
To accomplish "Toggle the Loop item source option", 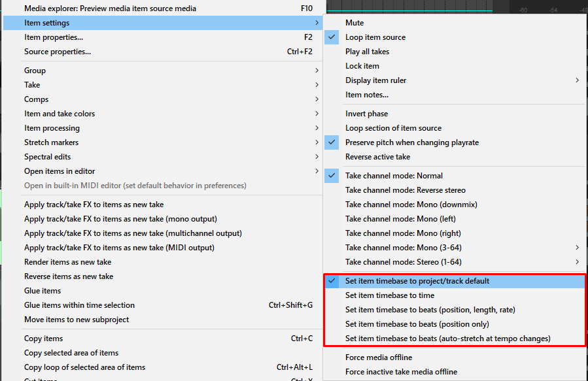I will [375, 37].
